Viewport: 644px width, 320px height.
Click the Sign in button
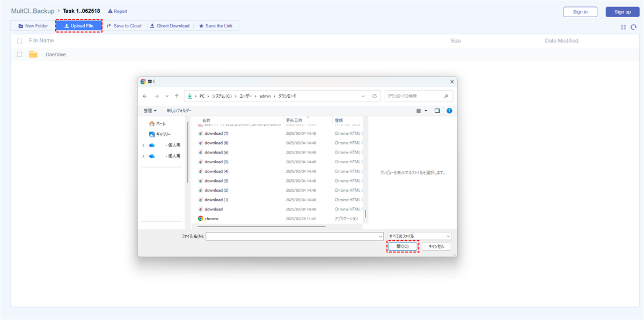(x=580, y=12)
